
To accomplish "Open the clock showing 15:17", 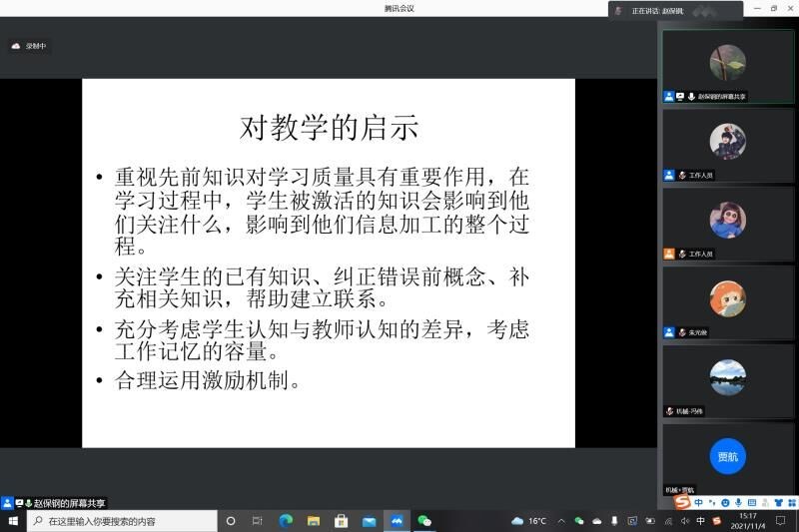I will point(747,521).
